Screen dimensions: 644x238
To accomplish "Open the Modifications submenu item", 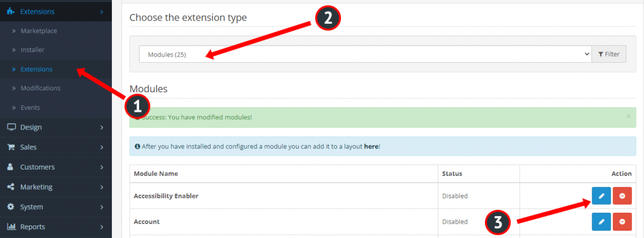I will [x=40, y=88].
